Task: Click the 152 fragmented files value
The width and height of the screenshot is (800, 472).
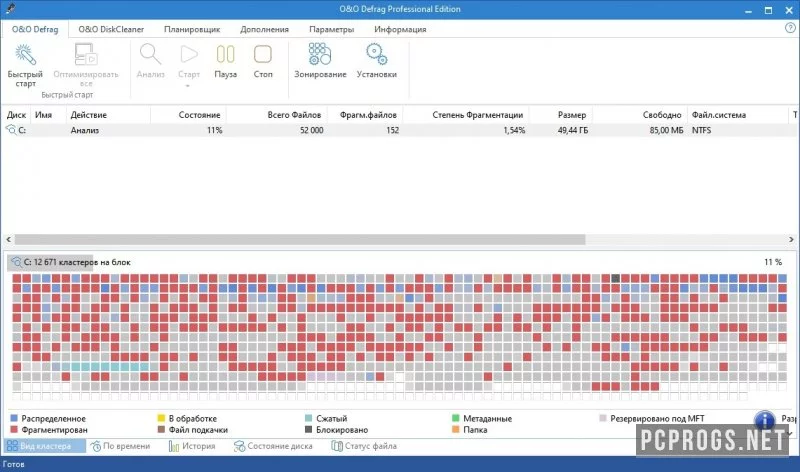Action: tap(392, 130)
